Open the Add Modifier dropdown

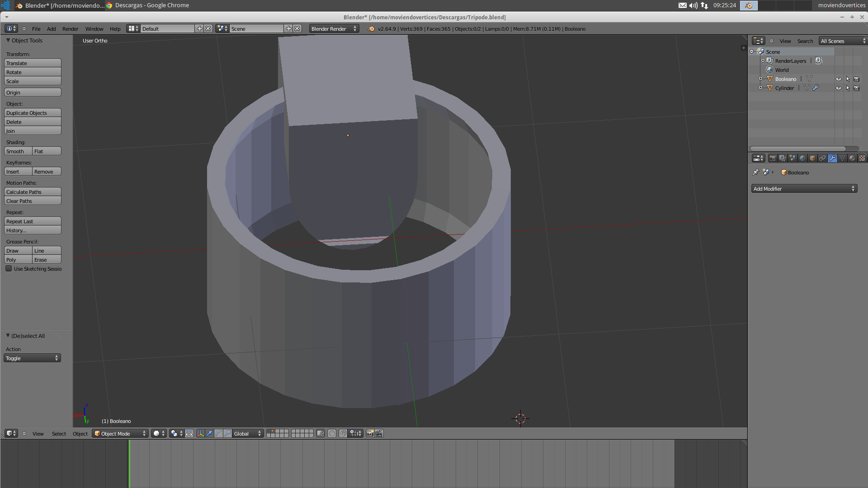coord(804,189)
